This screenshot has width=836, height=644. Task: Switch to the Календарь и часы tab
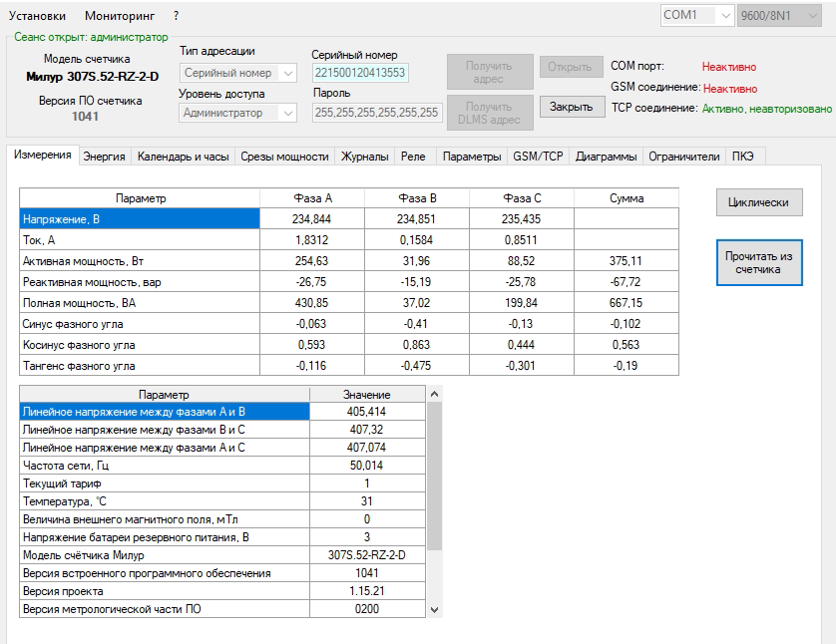coord(183,157)
